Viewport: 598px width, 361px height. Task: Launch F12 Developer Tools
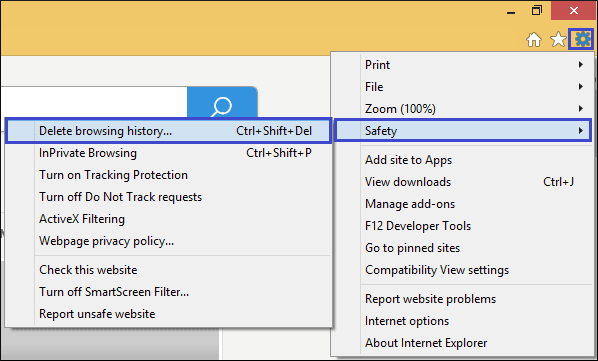click(x=463, y=226)
